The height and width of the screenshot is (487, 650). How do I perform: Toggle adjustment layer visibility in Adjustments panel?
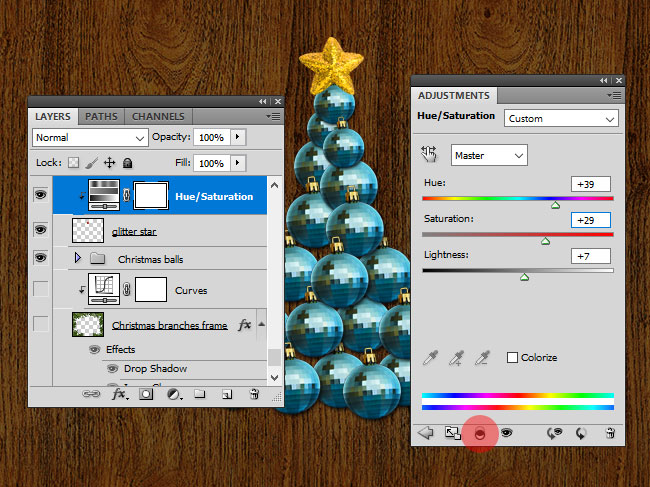coord(507,433)
